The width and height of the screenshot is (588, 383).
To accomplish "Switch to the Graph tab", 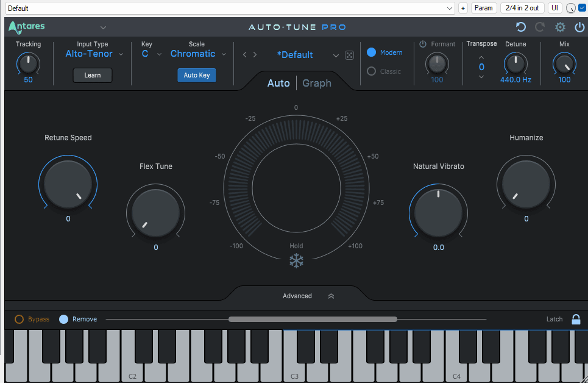I will (316, 83).
